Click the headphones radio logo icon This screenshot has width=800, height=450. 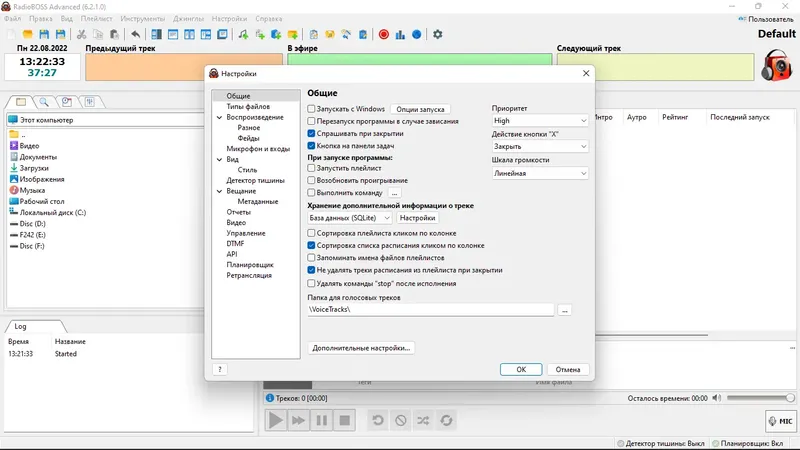coord(777,65)
